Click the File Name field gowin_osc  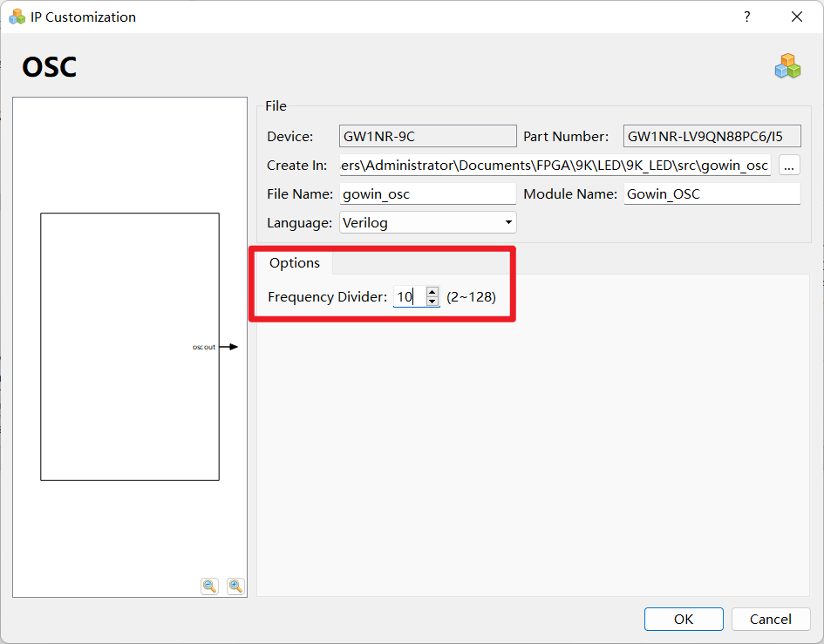(x=428, y=193)
